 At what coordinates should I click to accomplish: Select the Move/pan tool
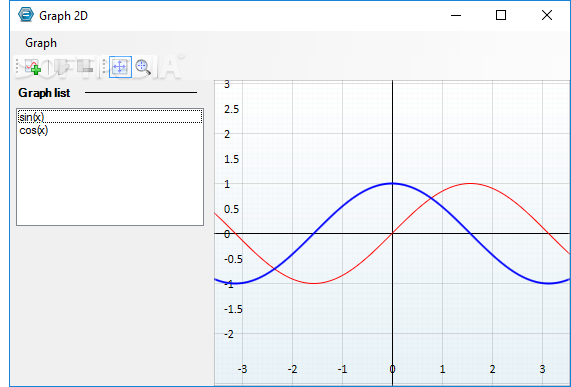[x=120, y=67]
